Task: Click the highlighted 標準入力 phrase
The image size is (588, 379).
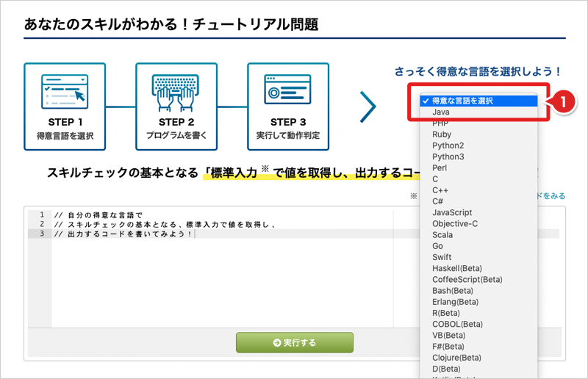Action: pos(234,173)
